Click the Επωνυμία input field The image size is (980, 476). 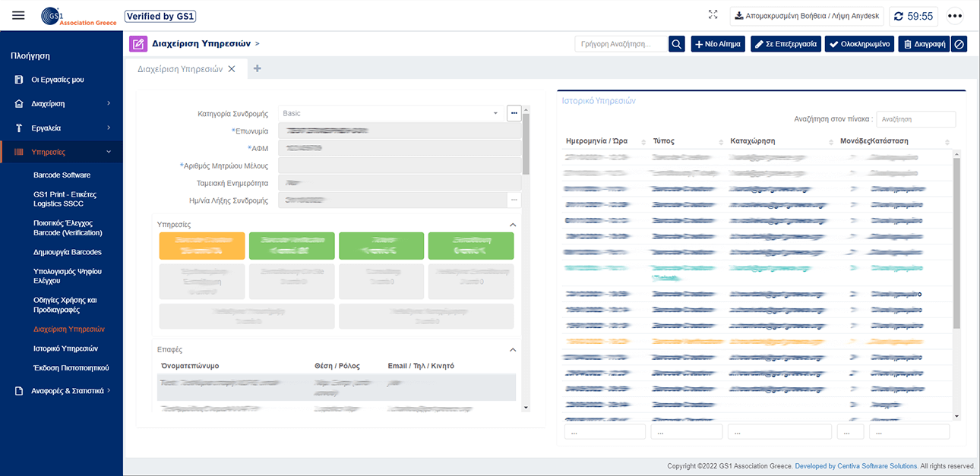[x=400, y=131]
